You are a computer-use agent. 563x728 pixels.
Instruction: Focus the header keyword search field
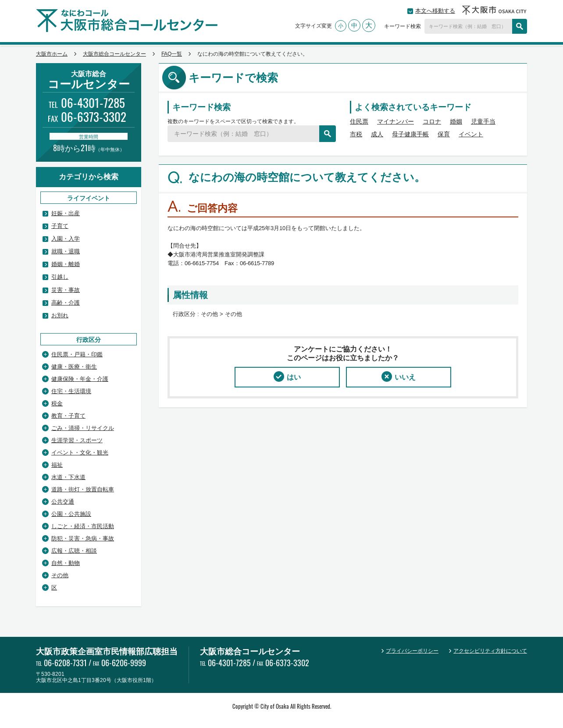click(x=468, y=26)
